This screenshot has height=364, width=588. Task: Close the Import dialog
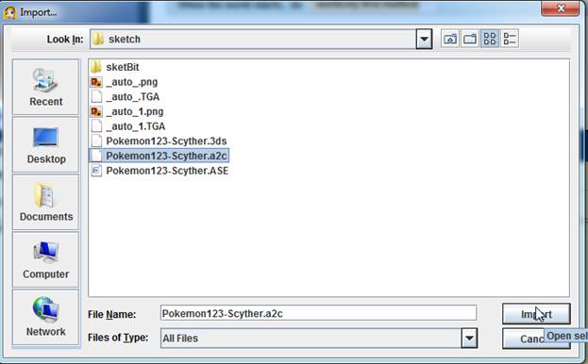(x=561, y=8)
